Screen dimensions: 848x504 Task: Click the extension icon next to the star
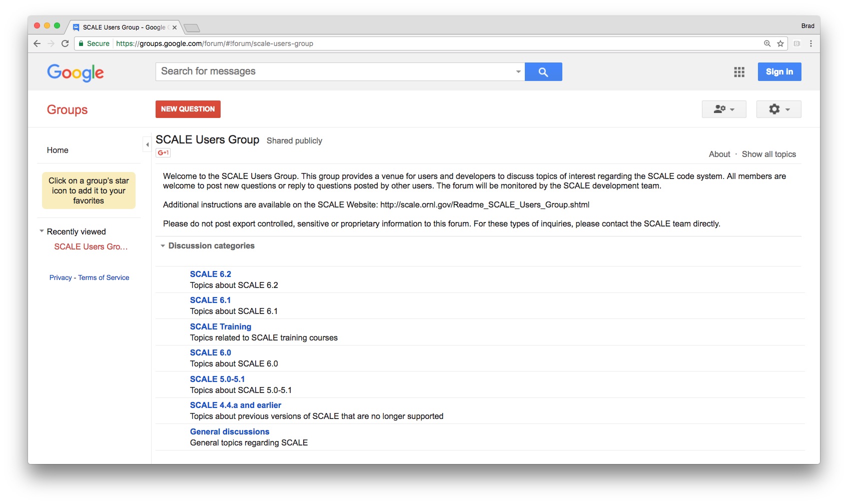tap(797, 43)
